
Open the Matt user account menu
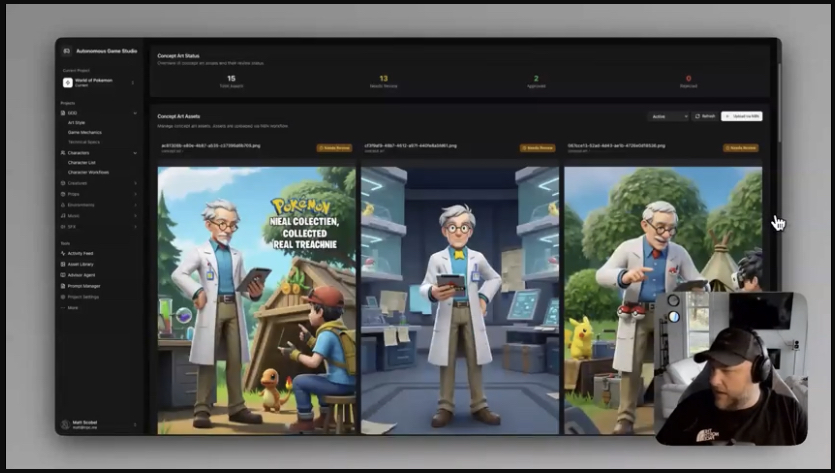(x=98, y=424)
